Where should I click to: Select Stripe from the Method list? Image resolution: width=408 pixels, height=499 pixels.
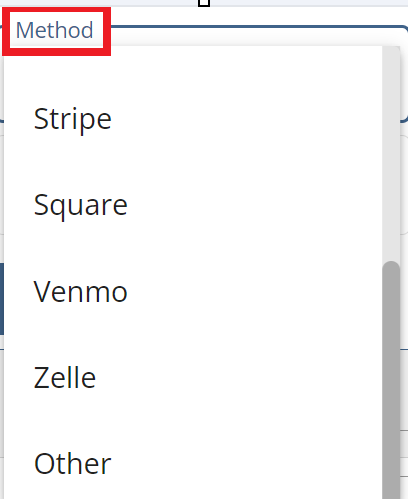193,119
